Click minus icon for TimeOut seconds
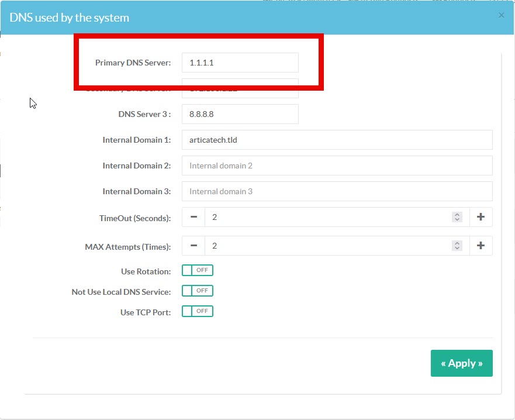Image resolution: width=515 pixels, height=420 pixels. pos(193,217)
